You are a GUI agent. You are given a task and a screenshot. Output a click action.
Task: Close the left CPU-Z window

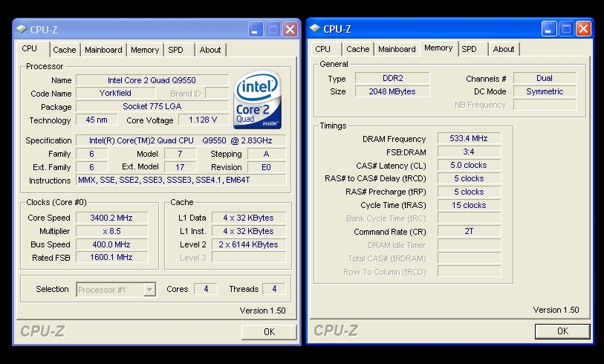(290, 30)
